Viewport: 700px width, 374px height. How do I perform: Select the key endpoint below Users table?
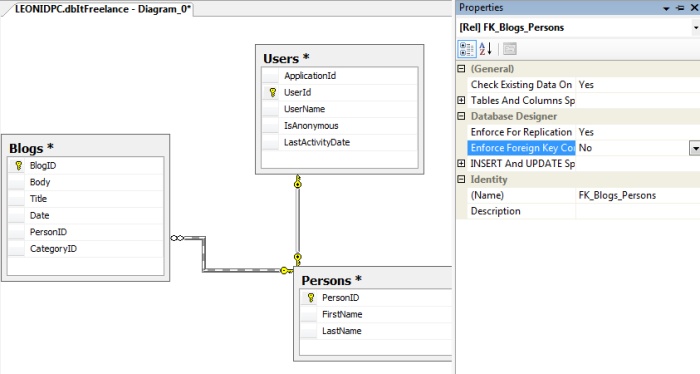pyautogui.click(x=298, y=181)
